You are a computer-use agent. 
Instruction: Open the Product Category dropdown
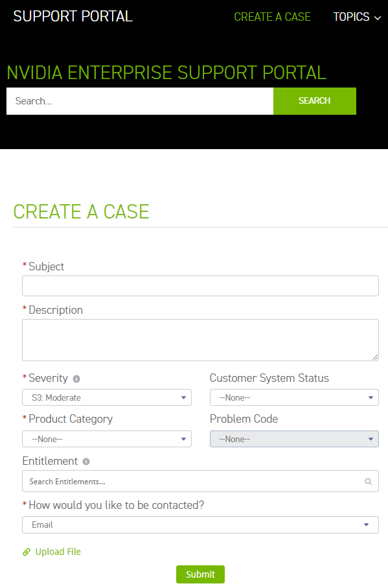pos(107,439)
